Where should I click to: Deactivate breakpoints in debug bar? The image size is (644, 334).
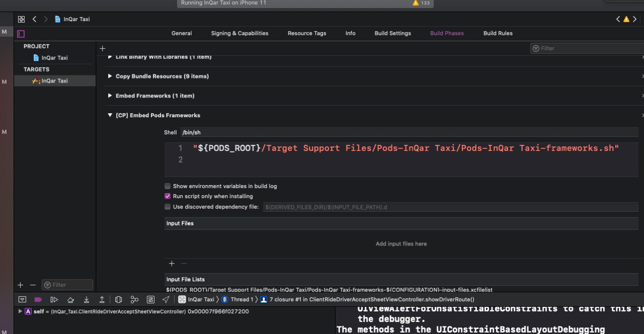tap(38, 299)
